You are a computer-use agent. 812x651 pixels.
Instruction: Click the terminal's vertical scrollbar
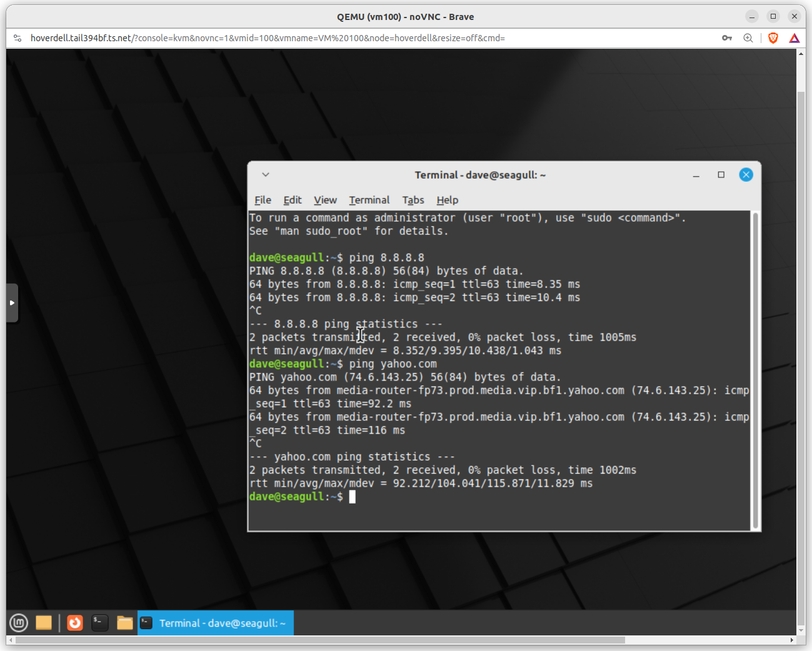coord(755,370)
